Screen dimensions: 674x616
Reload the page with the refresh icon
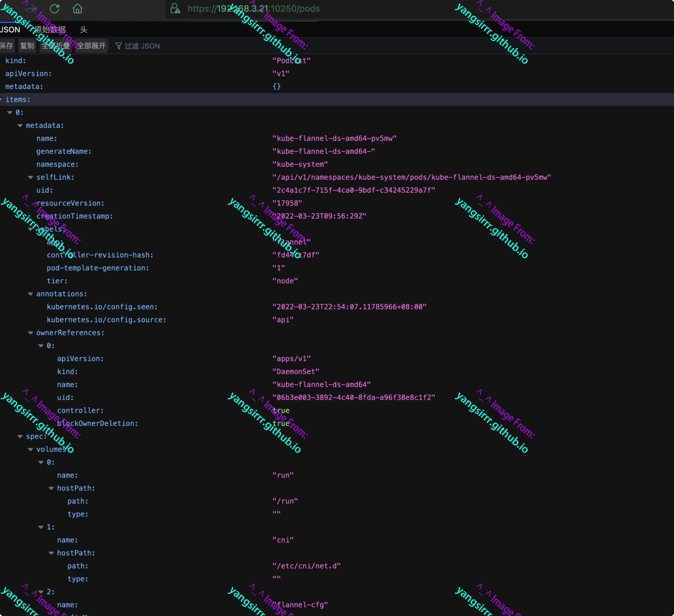(54, 8)
